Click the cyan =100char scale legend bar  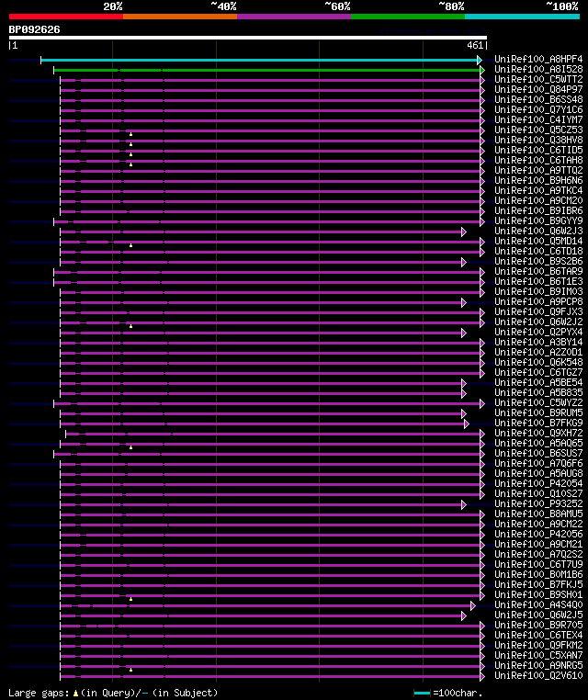tap(422, 694)
